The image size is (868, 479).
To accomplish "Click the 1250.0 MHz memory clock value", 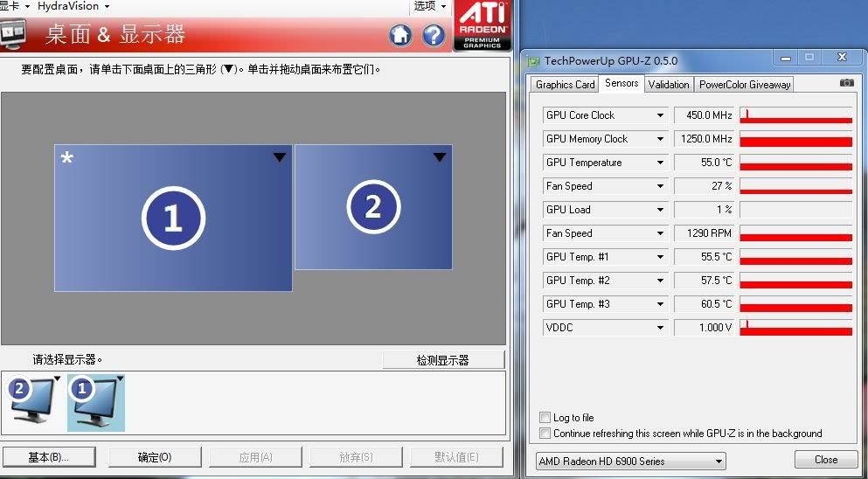I will tap(705, 139).
